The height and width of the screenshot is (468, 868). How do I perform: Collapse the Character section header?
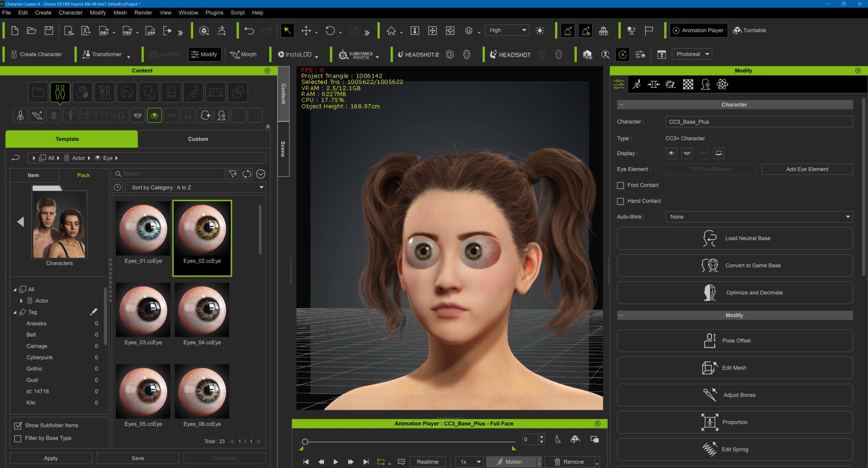[x=621, y=105]
